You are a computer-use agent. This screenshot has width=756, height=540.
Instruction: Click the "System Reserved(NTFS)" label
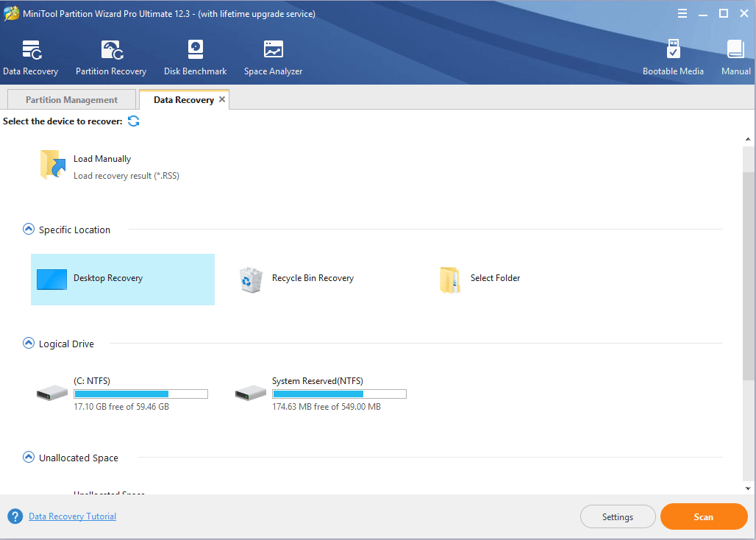[317, 381]
